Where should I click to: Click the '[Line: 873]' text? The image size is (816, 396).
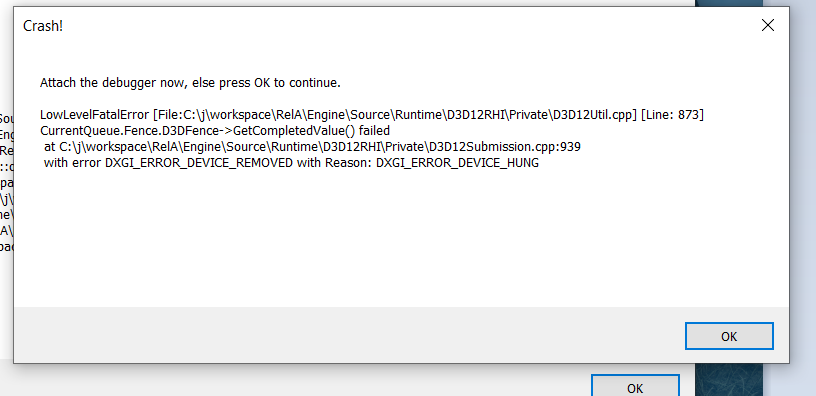pos(672,114)
